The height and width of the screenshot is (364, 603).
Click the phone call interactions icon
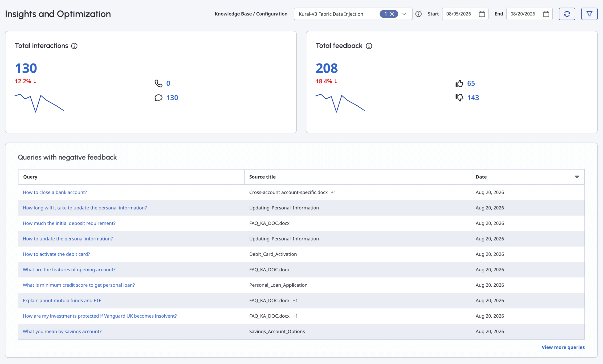[x=158, y=83]
